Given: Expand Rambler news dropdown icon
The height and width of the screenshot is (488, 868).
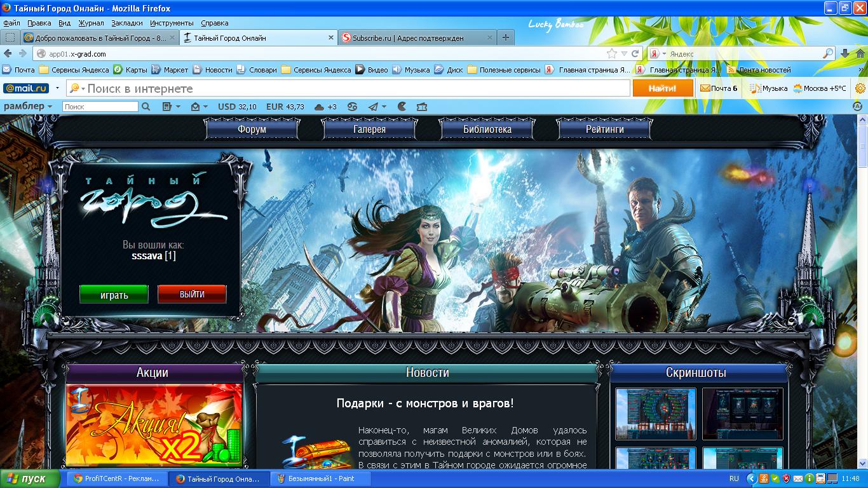Looking at the screenshot, I should click(172, 107).
